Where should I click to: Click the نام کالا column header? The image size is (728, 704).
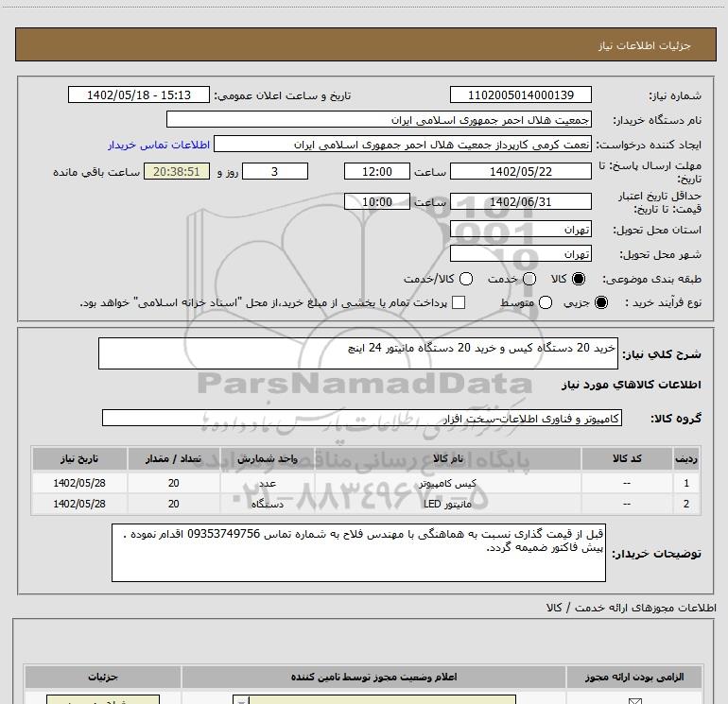(x=447, y=458)
